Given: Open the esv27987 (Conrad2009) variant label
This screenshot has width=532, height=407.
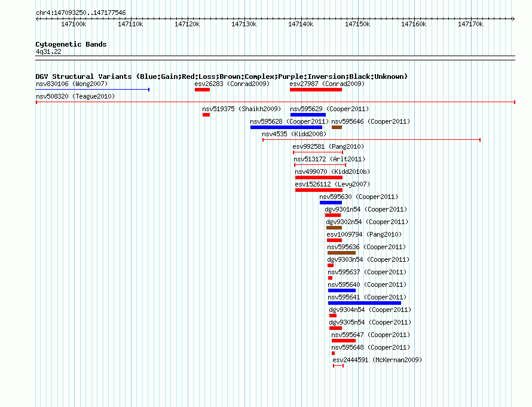Looking at the screenshot, I should pos(327,84).
